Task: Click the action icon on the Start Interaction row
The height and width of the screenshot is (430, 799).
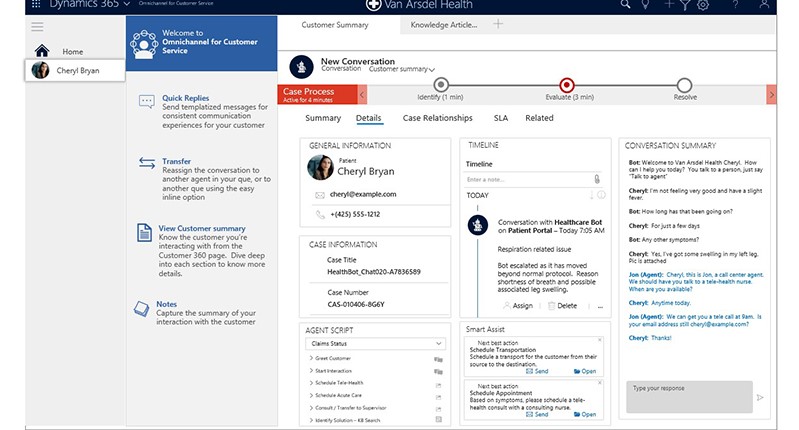Action: pos(438,371)
